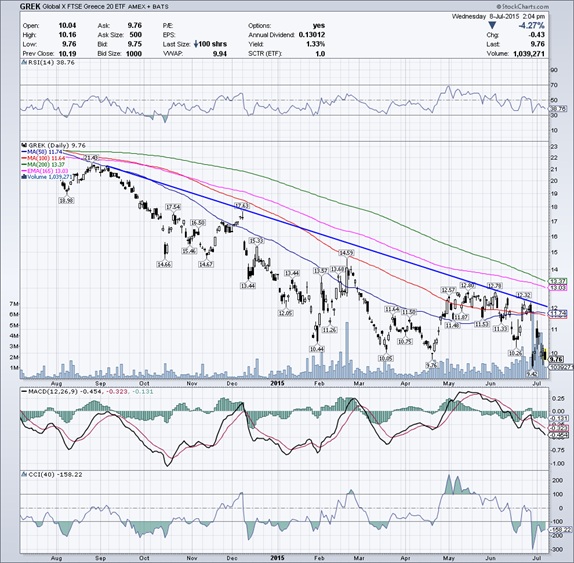The height and width of the screenshot is (563, 574).
Task: Click the Ask Size value 500
Action: click(x=135, y=35)
